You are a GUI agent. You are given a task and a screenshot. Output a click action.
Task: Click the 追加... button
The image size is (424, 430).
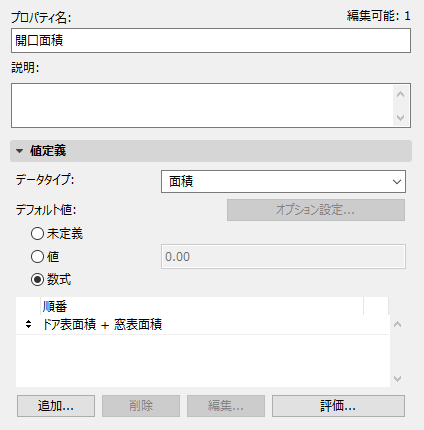coord(56,406)
